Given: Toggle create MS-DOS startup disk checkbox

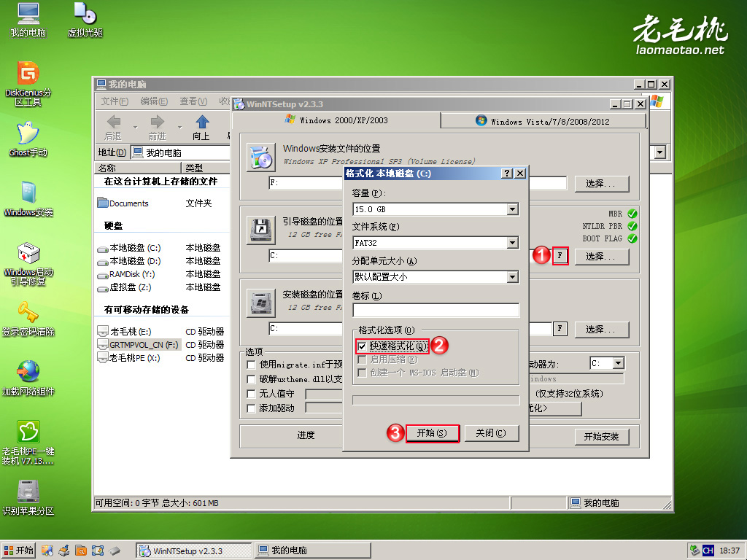Looking at the screenshot, I should tap(362, 373).
